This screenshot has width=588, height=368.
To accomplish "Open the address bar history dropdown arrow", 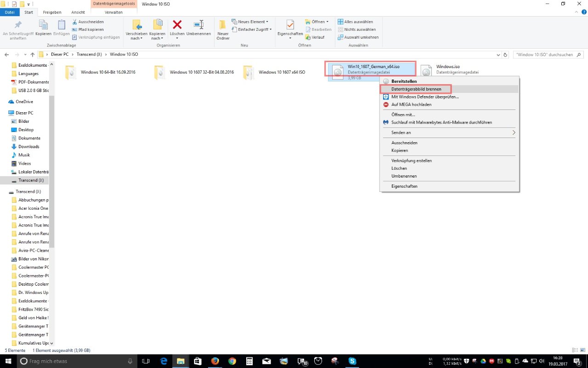I will click(499, 54).
